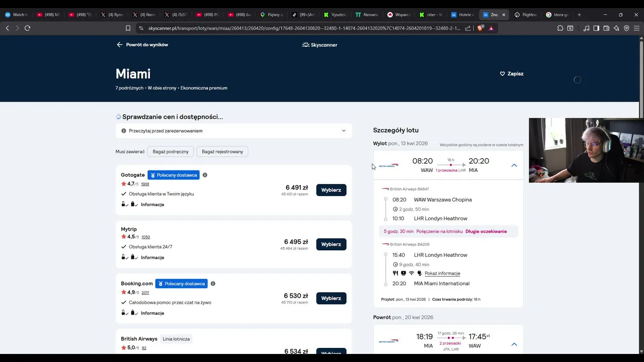The image size is (644, 362).
Task: Open Mytrip Informacje link
Action: pos(152,257)
